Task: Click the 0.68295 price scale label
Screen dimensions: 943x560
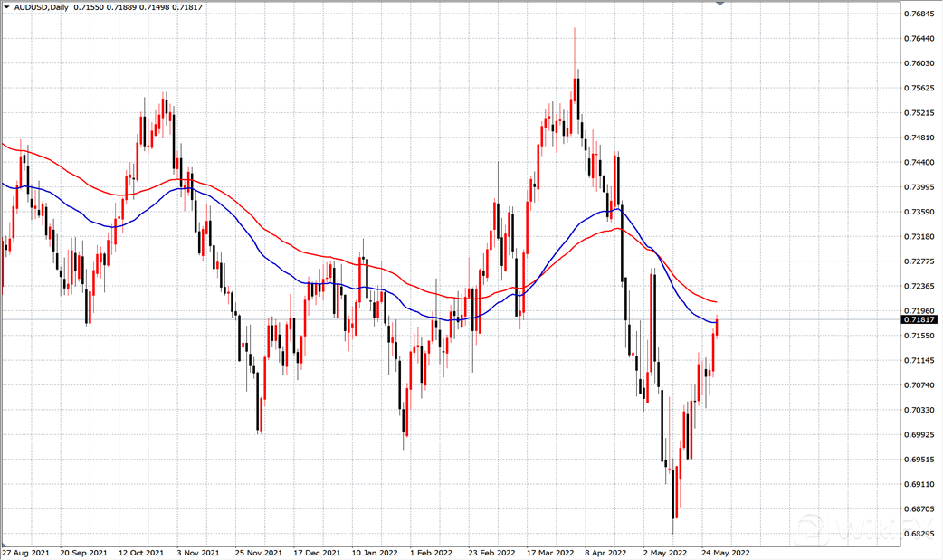Action: [x=919, y=534]
